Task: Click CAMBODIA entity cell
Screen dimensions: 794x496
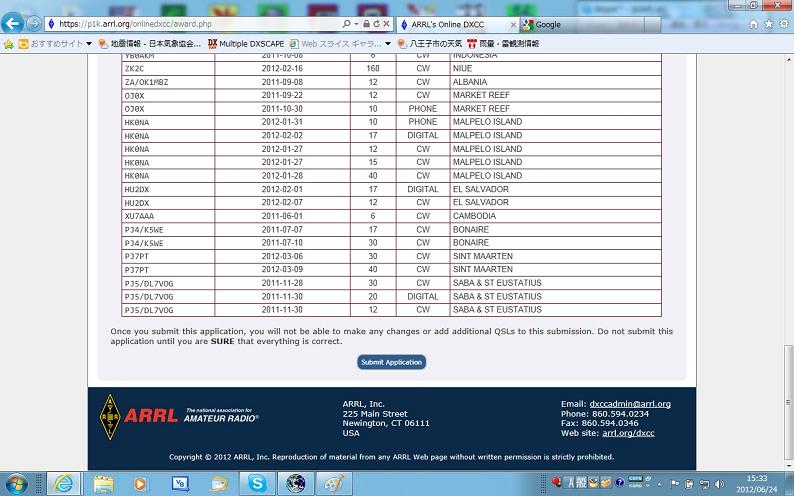Action: pos(555,216)
